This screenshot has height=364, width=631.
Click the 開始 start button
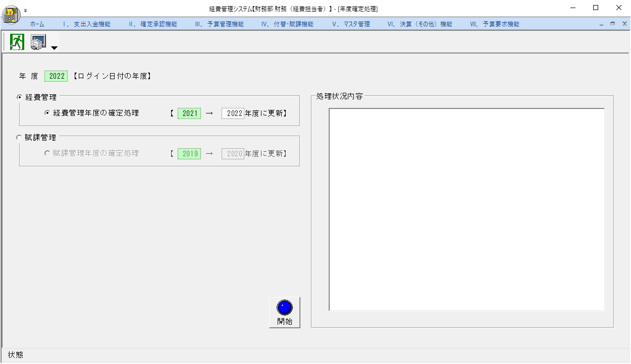285,313
